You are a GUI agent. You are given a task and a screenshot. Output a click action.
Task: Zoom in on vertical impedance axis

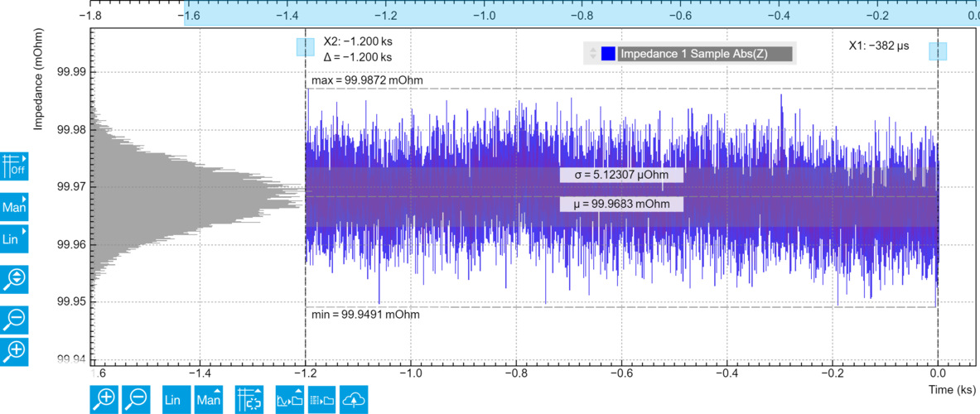click(x=14, y=350)
